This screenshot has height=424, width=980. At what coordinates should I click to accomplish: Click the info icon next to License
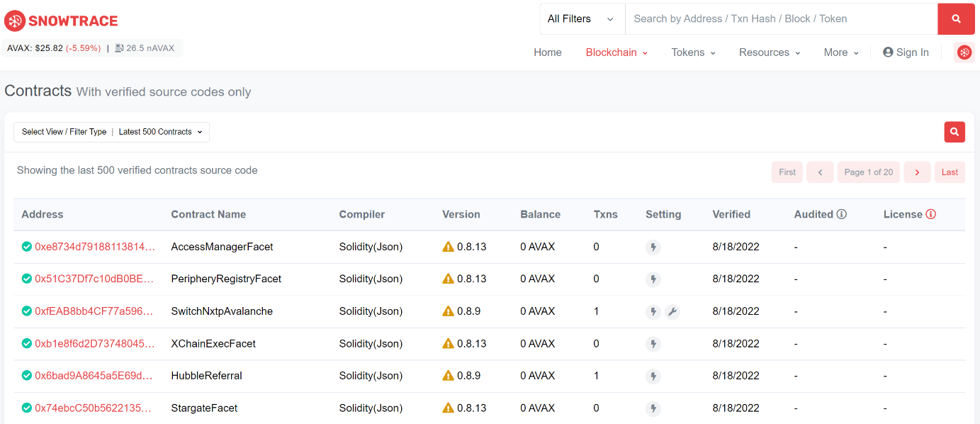click(x=931, y=214)
